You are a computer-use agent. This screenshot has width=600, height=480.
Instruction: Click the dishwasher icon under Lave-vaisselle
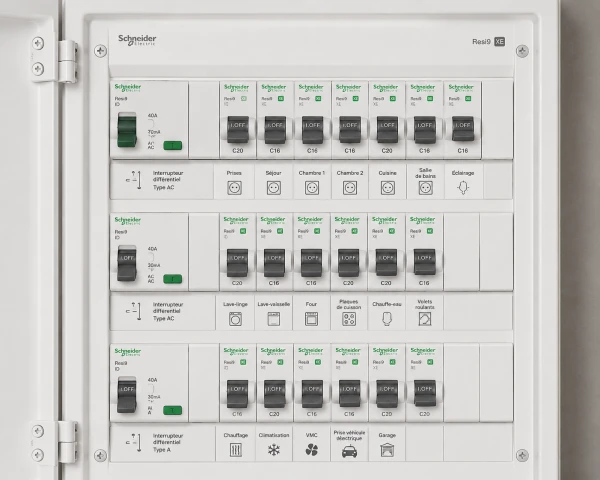click(x=274, y=319)
